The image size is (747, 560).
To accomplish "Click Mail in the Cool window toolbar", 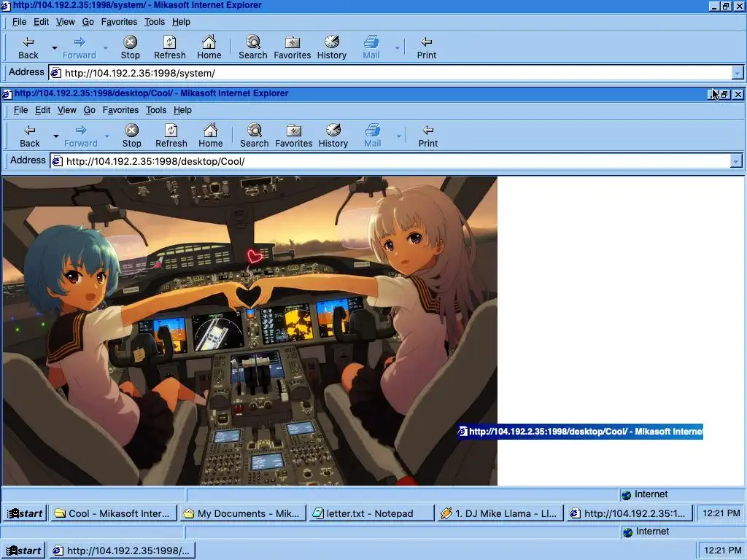I will coord(373,136).
